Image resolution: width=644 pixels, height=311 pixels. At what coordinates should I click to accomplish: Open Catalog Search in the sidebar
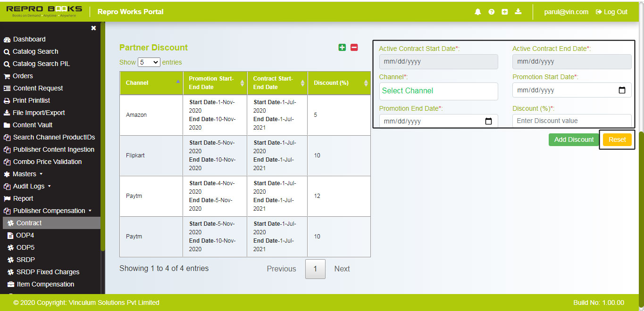point(35,51)
